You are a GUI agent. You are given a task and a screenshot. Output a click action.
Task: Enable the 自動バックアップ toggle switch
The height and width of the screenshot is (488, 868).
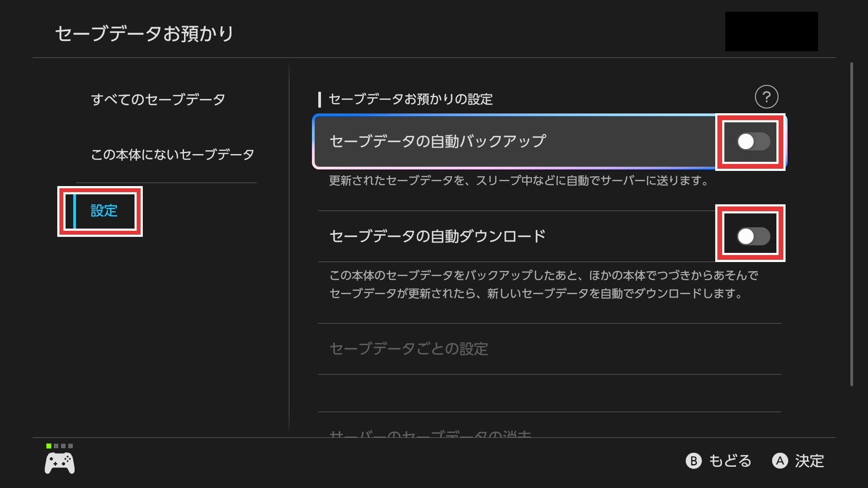coord(753,141)
